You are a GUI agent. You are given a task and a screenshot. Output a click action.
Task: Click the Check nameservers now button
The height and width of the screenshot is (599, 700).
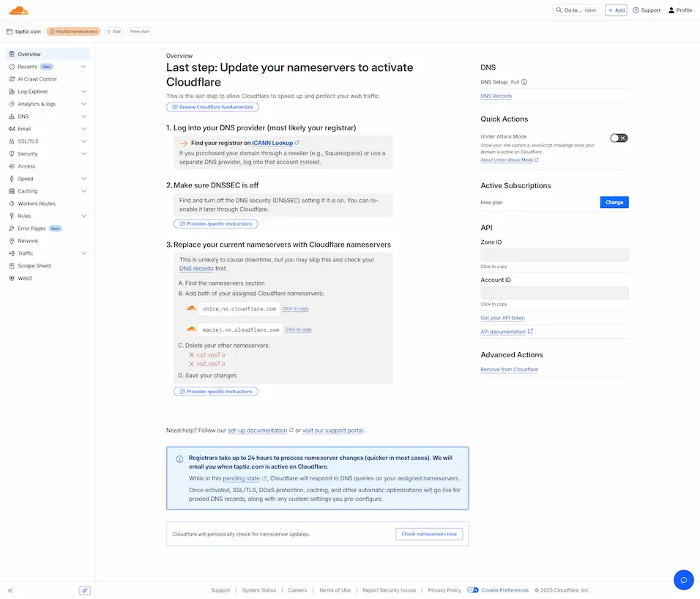(x=429, y=534)
